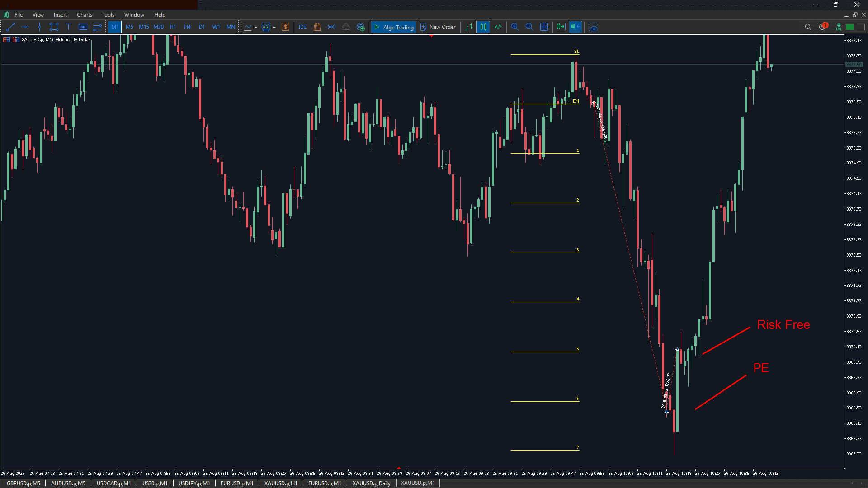Open the MetaEditor IDE
Image resolution: width=868 pixels, height=488 pixels.
click(x=302, y=27)
